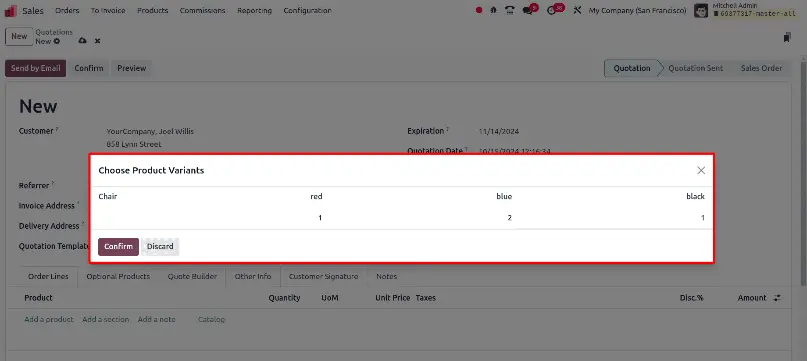
Task: Open the Sales app home icon
Action: (10, 10)
